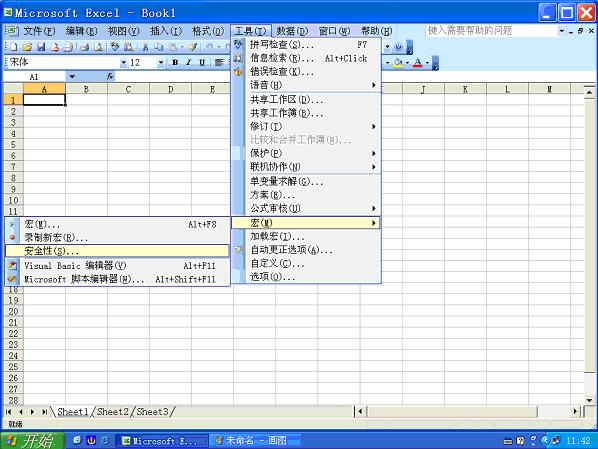Click last-sheet tab navigation arrow
598x449 pixels.
click(x=45, y=412)
